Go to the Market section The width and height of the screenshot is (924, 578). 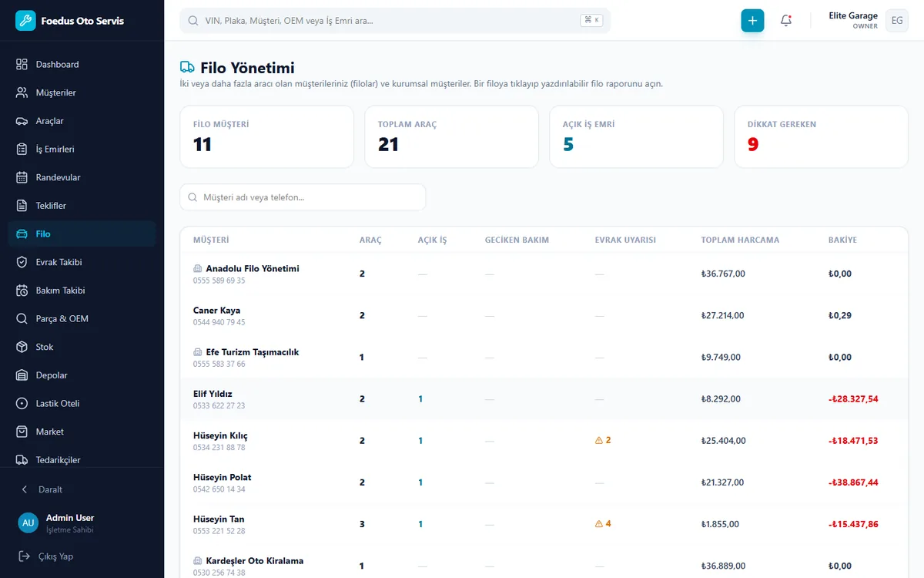(x=82, y=432)
